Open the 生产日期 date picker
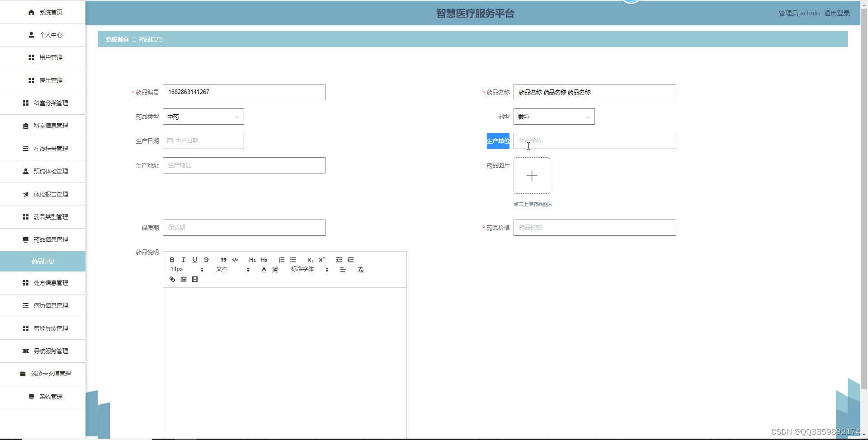Viewport: 868px width, 440px height. click(203, 141)
